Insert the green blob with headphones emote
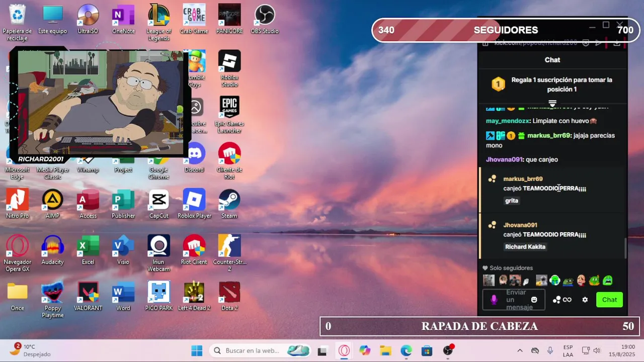This screenshot has height=362, width=644. click(555, 280)
